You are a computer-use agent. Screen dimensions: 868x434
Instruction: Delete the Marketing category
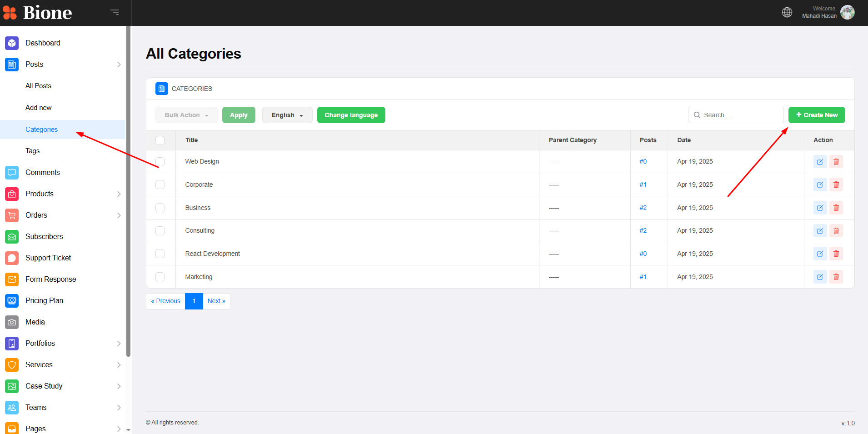click(836, 277)
